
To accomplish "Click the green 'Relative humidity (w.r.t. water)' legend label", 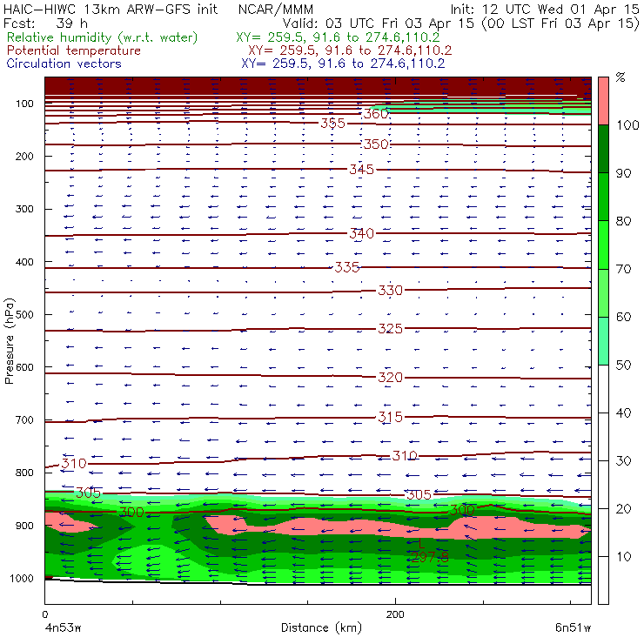I will pyautogui.click(x=103, y=37).
